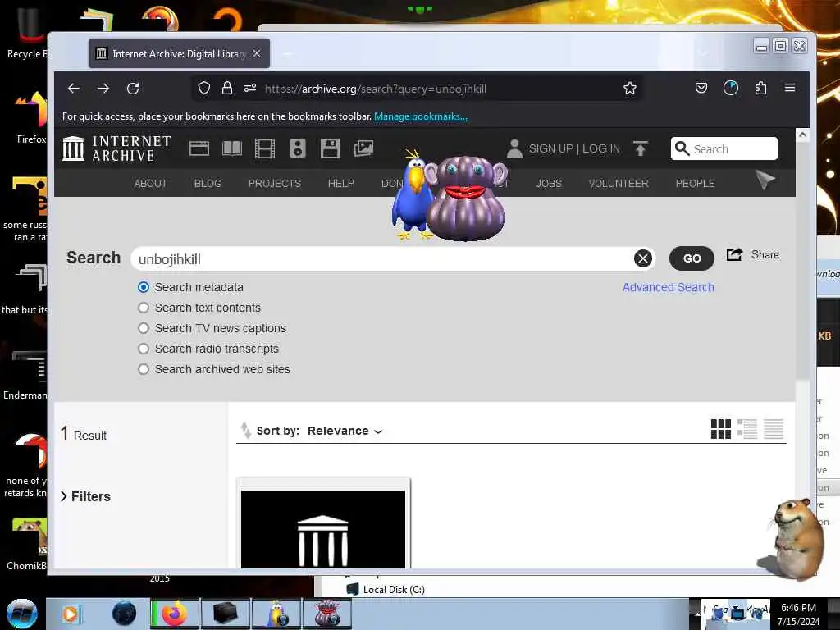The image size is (840, 630).
Task: Select Search TV news captions option
Action: pos(143,328)
